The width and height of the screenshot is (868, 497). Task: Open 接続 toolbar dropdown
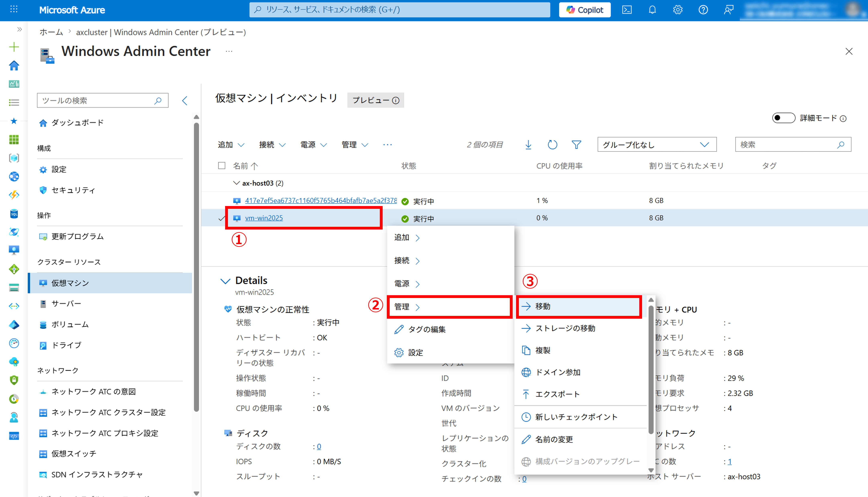point(272,145)
